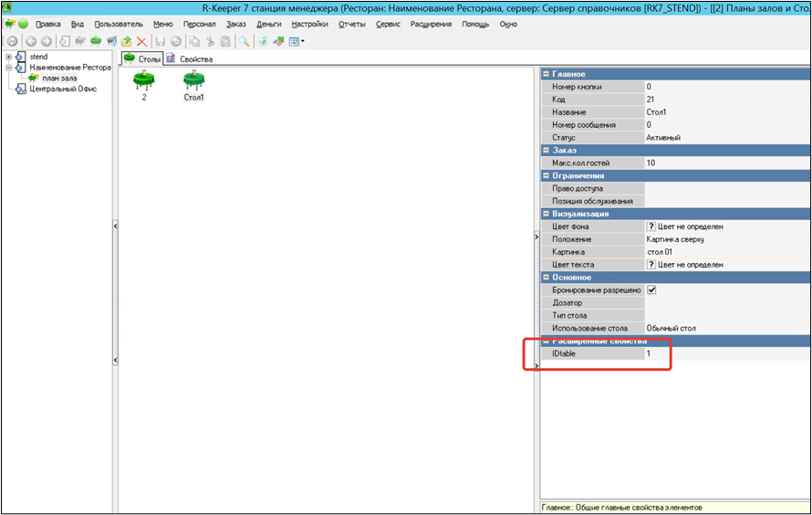Image resolution: width=812 pixels, height=515 pixels.
Task: Expand the stend tree node
Action: (9, 57)
